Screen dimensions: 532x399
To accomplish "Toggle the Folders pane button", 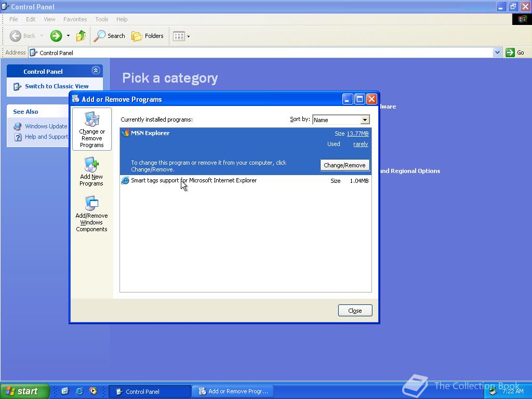I will 147,36.
